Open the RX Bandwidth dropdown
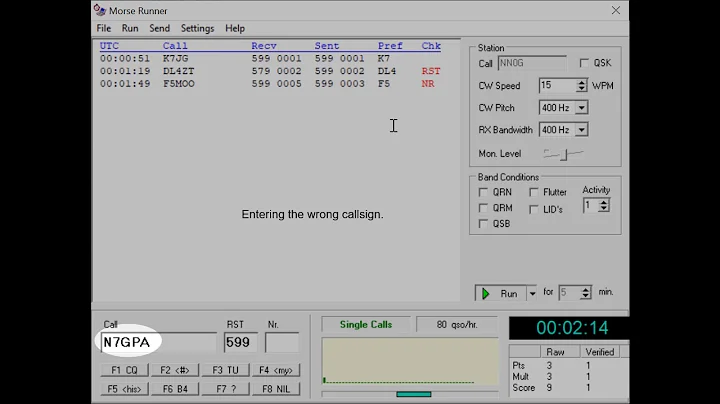Screen dimensions: 720x404 tap(581, 130)
